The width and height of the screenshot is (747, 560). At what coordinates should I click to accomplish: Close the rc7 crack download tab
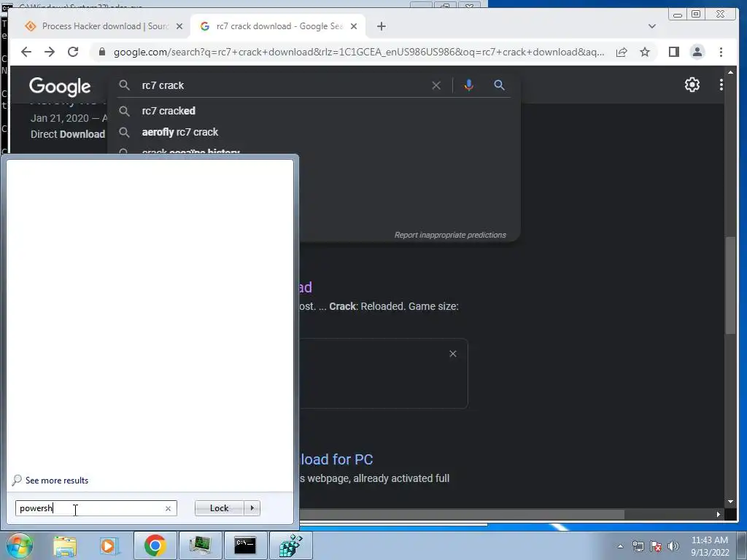[354, 27]
